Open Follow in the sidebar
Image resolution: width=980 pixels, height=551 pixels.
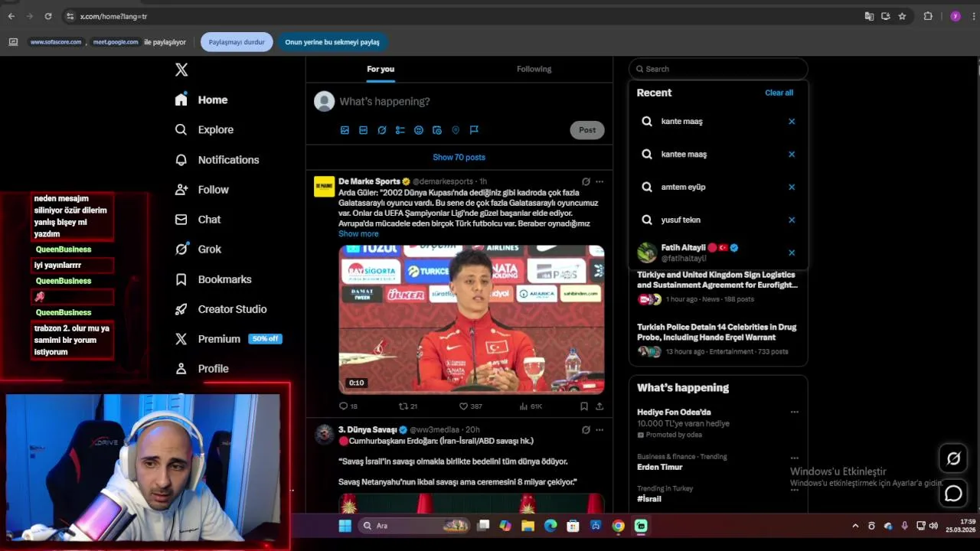(201, 189)
